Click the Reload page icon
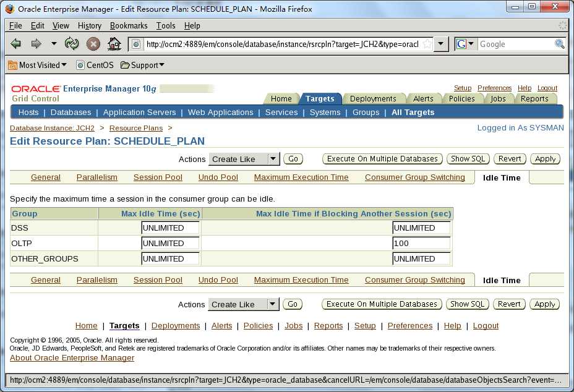574x392 pixels. pos(72,44)
